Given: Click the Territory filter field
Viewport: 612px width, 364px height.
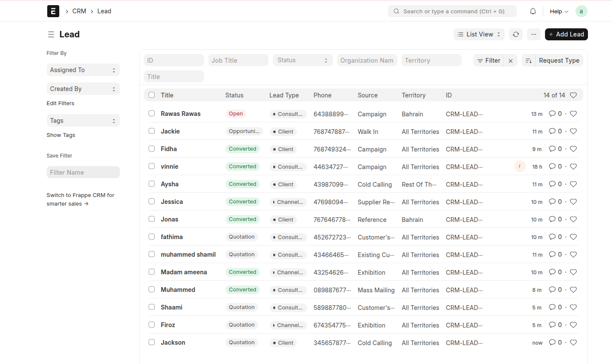Looking at the screenshot, I should 432,60.
